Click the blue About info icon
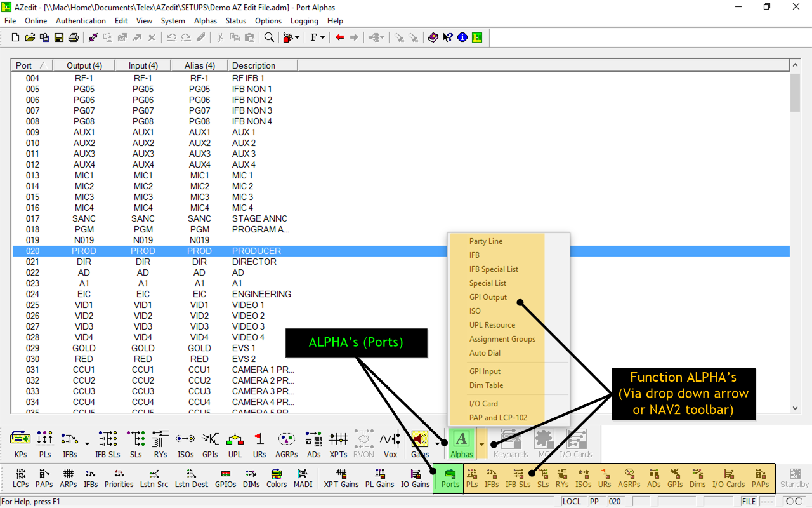Screen dimensions: 812x508 [x=462, y=37]
